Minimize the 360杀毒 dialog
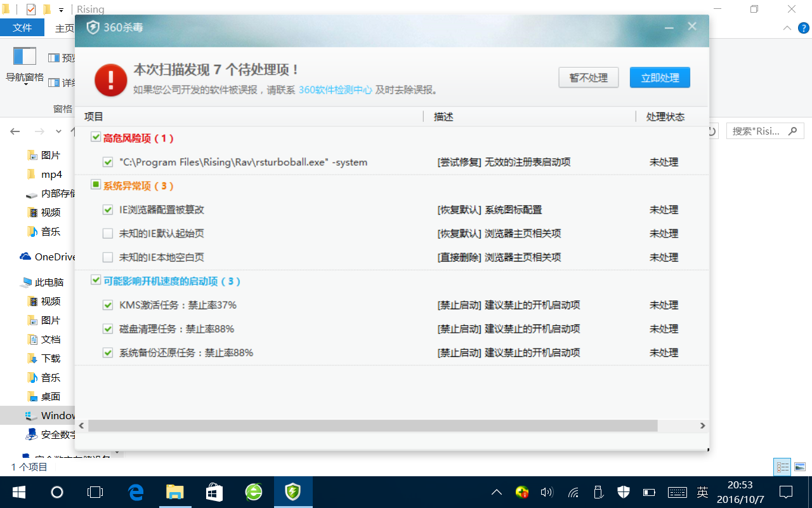 (669, 27)
